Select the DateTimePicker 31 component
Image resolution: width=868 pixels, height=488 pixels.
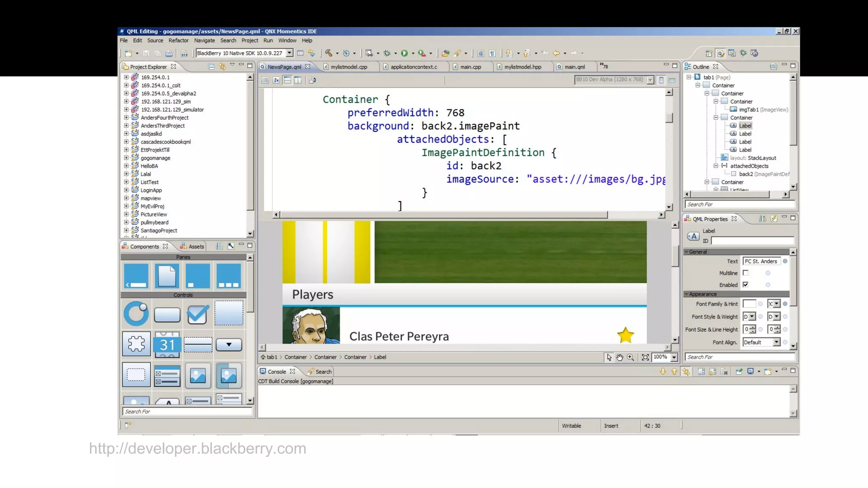(x=167, y=344)
